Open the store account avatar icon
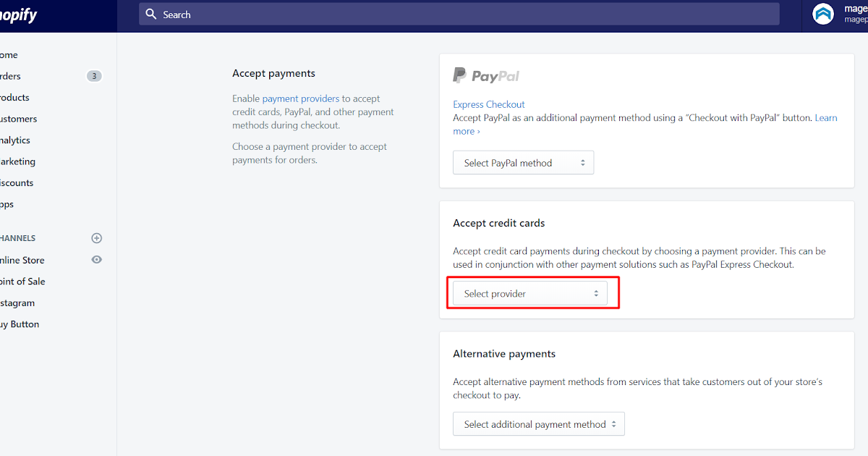Viewport: 868px width, 456px height. click(823, 14)
